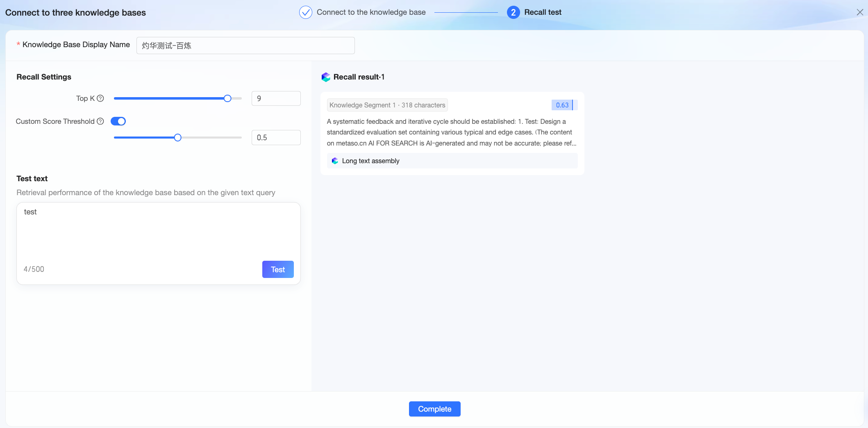This screenshot has height=428, width=868.
Task: Edit the 0.5 threshold value field
Action: pos(276,138)
